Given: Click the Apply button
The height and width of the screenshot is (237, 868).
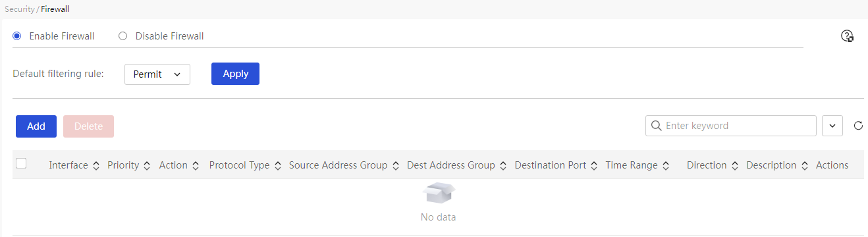Looking at the screenshot, I should 235,74.
